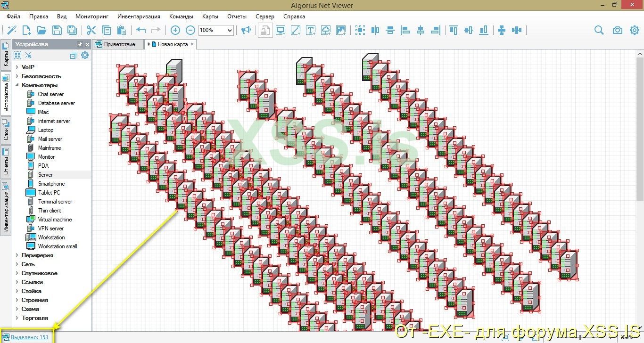Click the Save All icon
This screenshot has width=644, height=343.
[x=72, y=30]
